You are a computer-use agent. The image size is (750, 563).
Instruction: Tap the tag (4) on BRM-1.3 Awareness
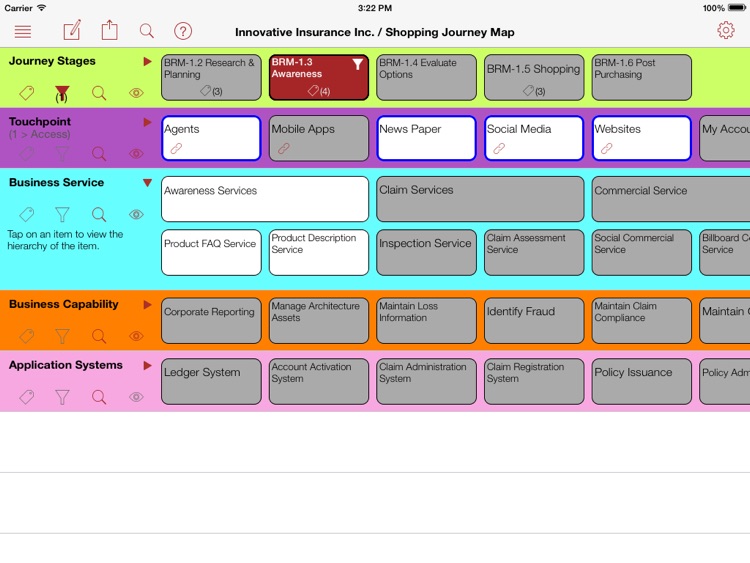[x=319, y=90]
